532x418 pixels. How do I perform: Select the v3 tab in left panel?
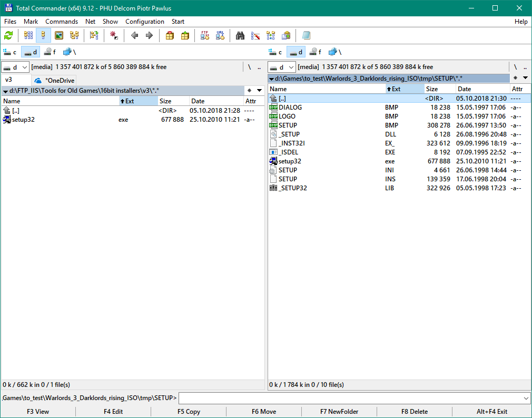tap(16, 80)
